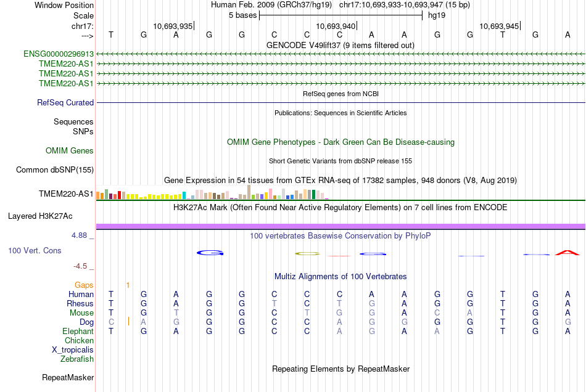
Task: Click TMEM220-AS1 label beside GTEx bar chart
Action: tap(66, 194)
